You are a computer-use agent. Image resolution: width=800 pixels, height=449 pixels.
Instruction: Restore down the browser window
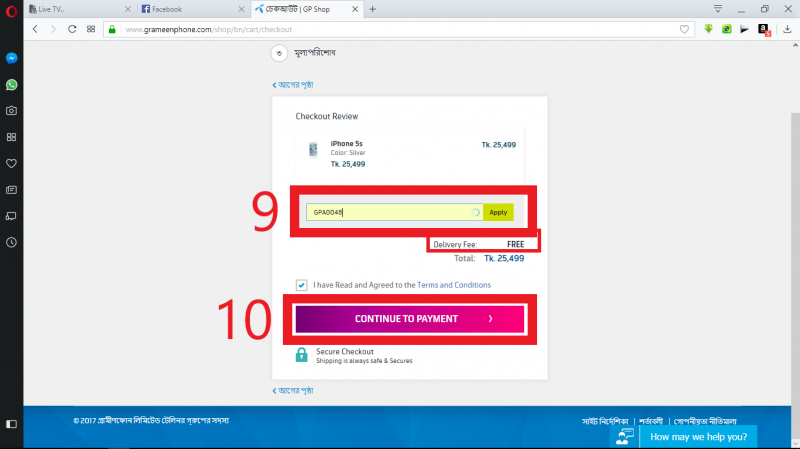point(764,9)
